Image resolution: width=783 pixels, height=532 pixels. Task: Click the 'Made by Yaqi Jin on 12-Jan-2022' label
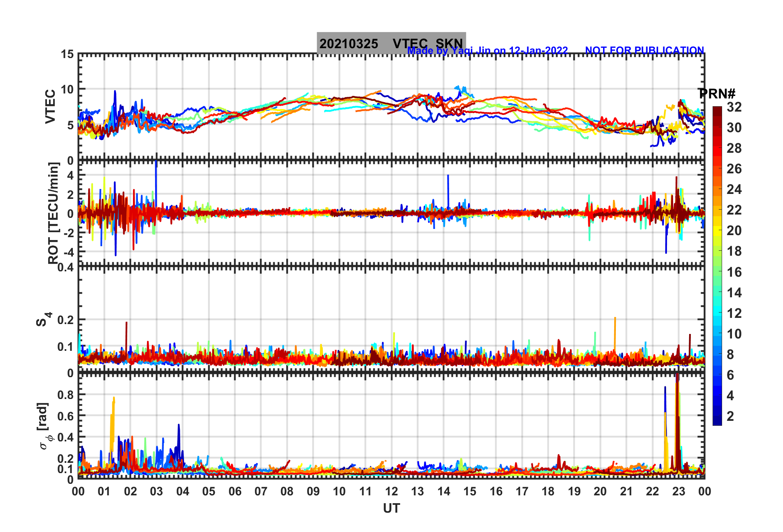click(487, 51)
